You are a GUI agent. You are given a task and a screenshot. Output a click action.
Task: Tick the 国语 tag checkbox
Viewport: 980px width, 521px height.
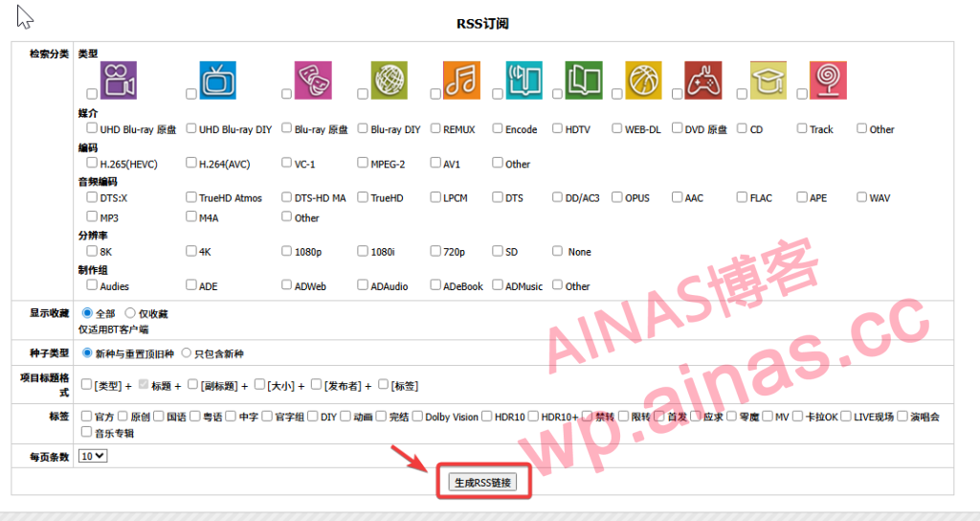(159, 416)
